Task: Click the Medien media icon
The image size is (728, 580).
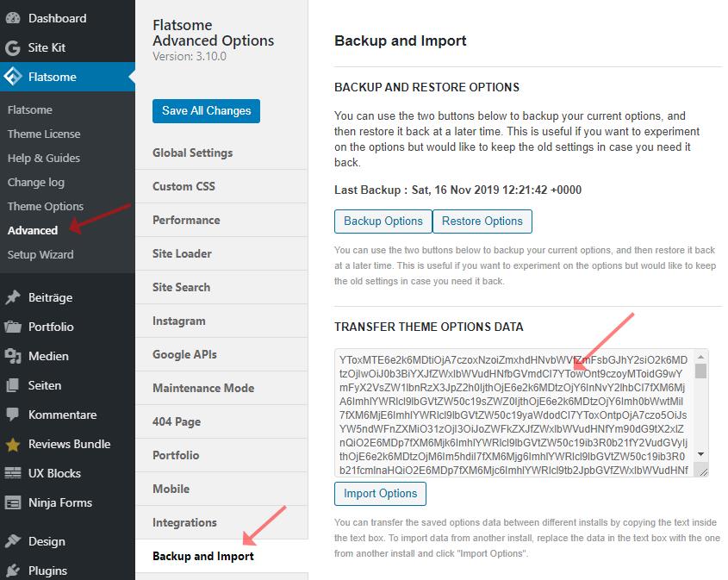Action: pos(13,356)
